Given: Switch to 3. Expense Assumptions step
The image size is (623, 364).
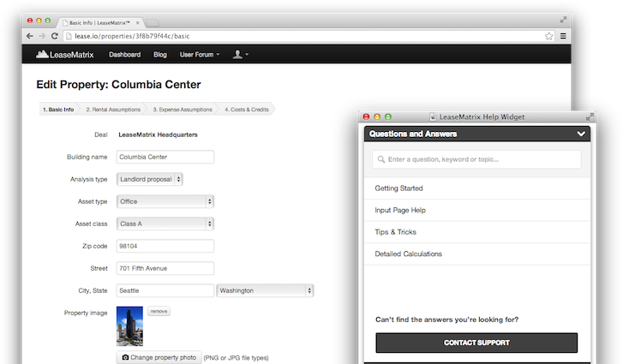Looking at the screenshot, I should pyautogui.click(x=183, y=109).
